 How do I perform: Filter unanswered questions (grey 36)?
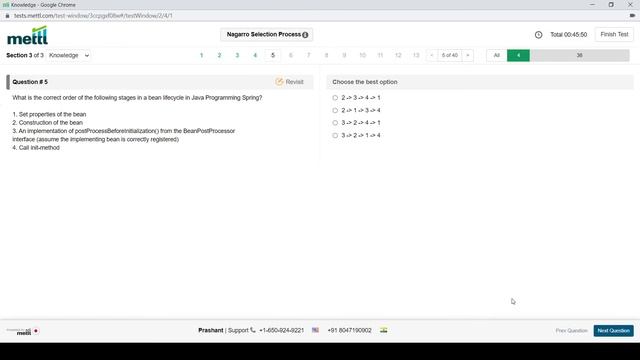[x=579, y=55]
